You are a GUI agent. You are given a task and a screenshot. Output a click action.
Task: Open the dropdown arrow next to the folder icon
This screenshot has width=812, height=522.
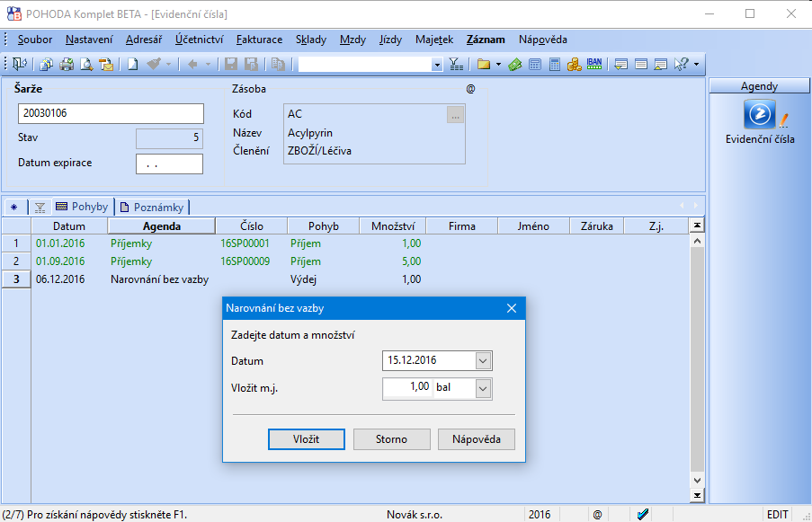[498, 64]
